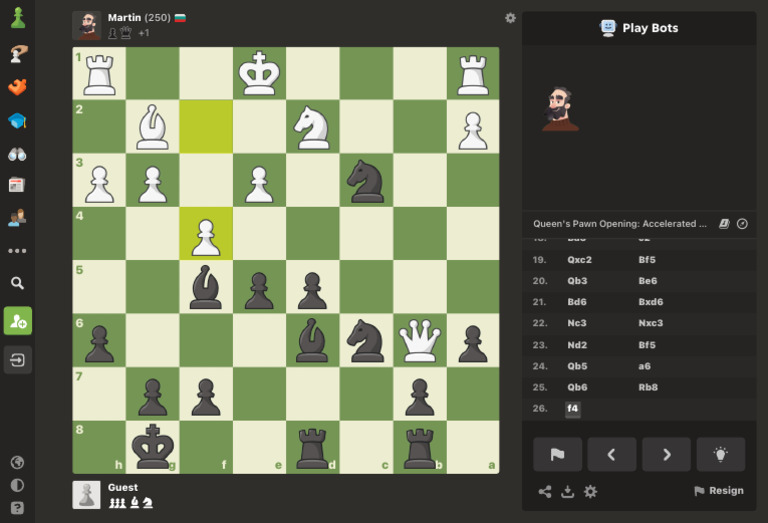Click the sidebar Search magnifier icon
Image resolution: width=768 pixels, height=523 pixels.
[18, 283]
